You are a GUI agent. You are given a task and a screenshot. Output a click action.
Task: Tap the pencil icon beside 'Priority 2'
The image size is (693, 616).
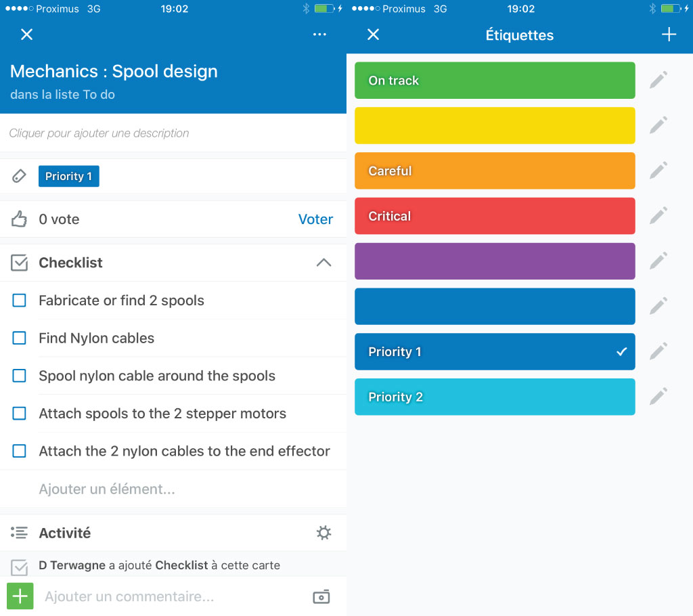[658, 397]
